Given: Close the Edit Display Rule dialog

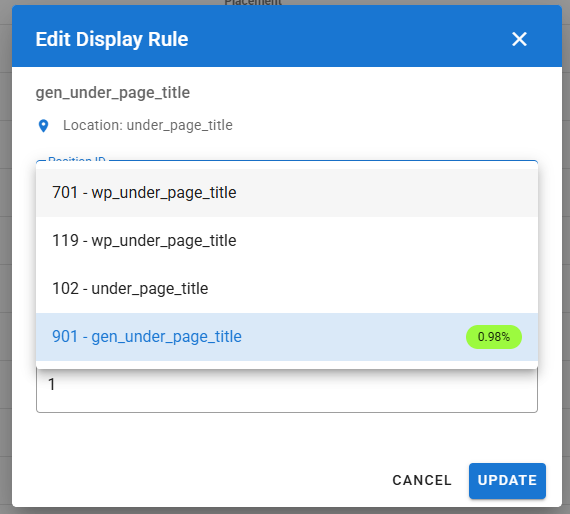Looking at the screenshot, I should coord(519,39).
